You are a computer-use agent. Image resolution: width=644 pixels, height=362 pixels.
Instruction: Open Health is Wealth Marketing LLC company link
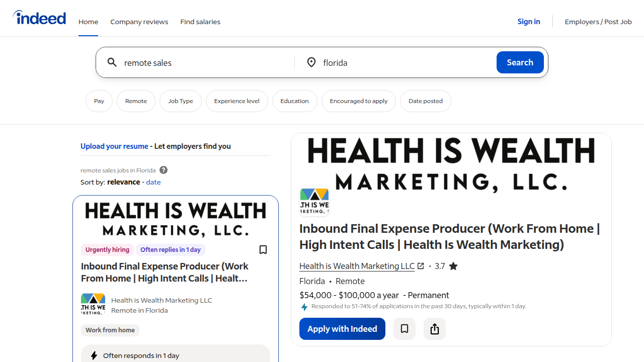[357, 266]
